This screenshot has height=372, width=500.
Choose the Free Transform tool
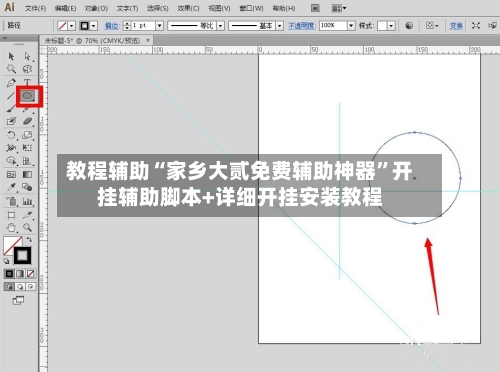27,148
